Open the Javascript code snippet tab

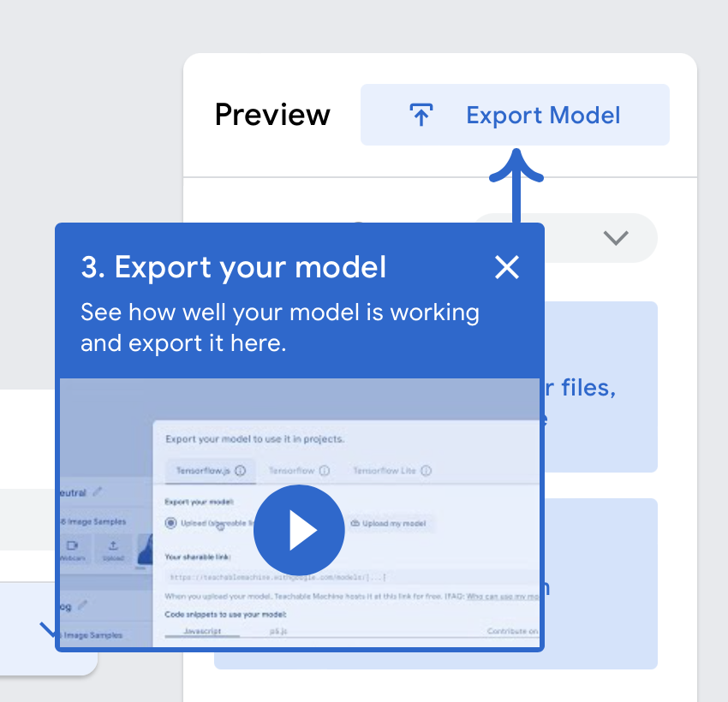(x=201, y=630)
